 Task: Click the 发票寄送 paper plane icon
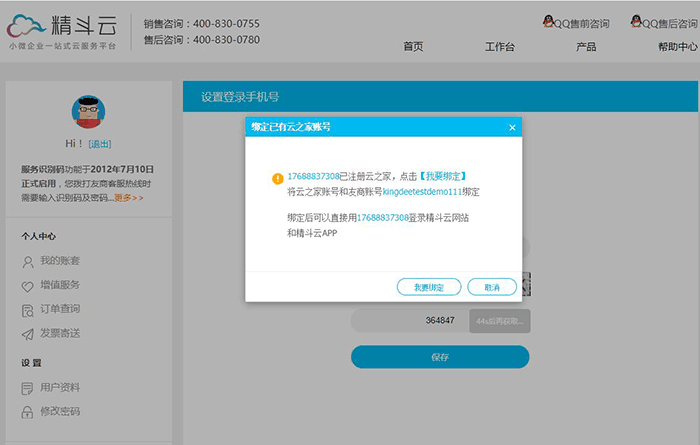(28, 334)
